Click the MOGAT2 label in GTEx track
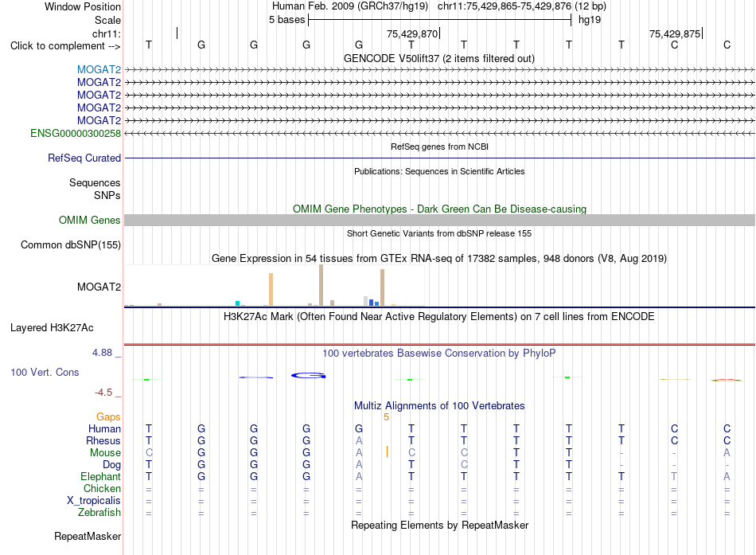Image resolution: width=756 pixels, height=555 pixels. 99,287
